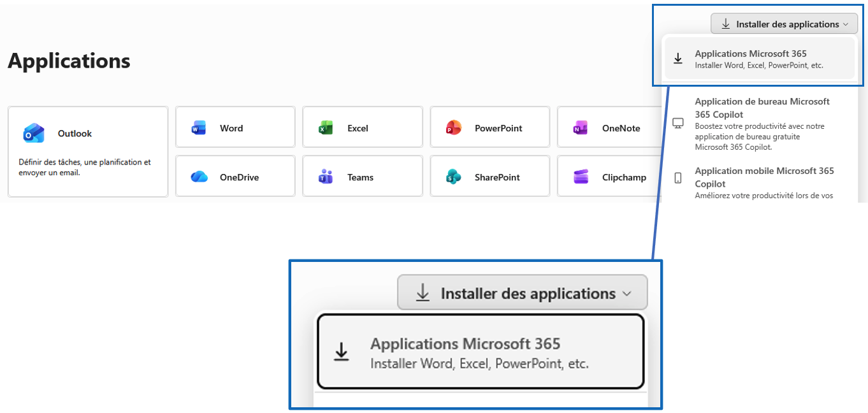Open the OneDrive app tile
Image resolution: width=868 pixels, height=413 pixels.
click(235, 177)
